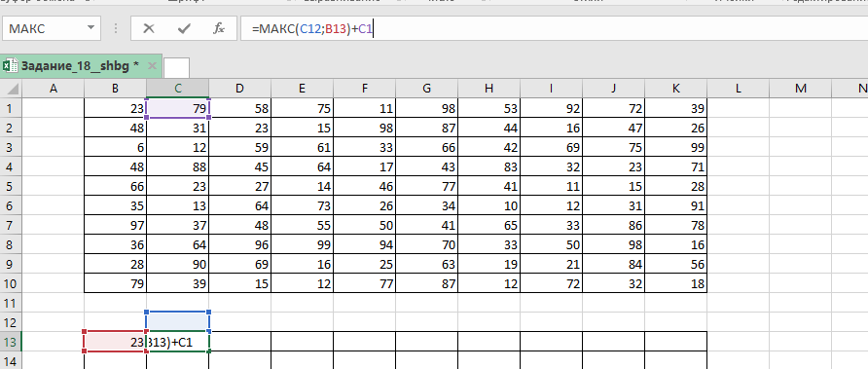Select row 13 header
This screenshot has width=868, height=369.
(11, 343)
